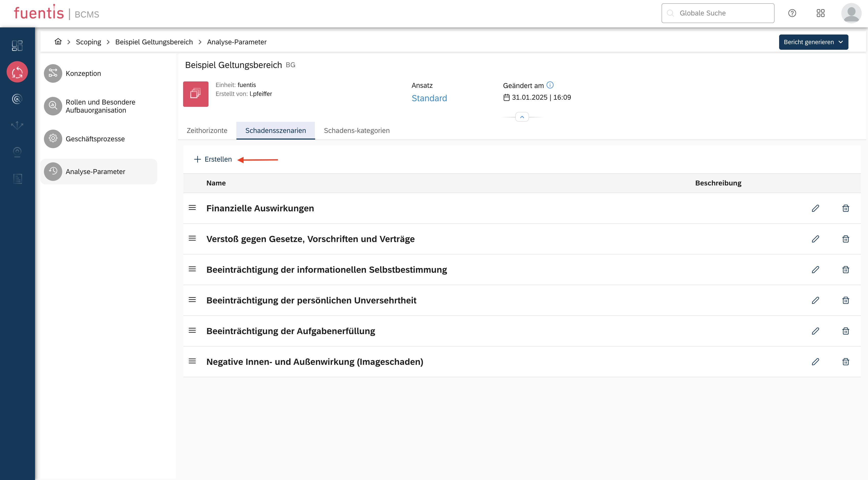
Task: Click drag handle for Finanzielle Auswirkungen
Action: (192, 208)
